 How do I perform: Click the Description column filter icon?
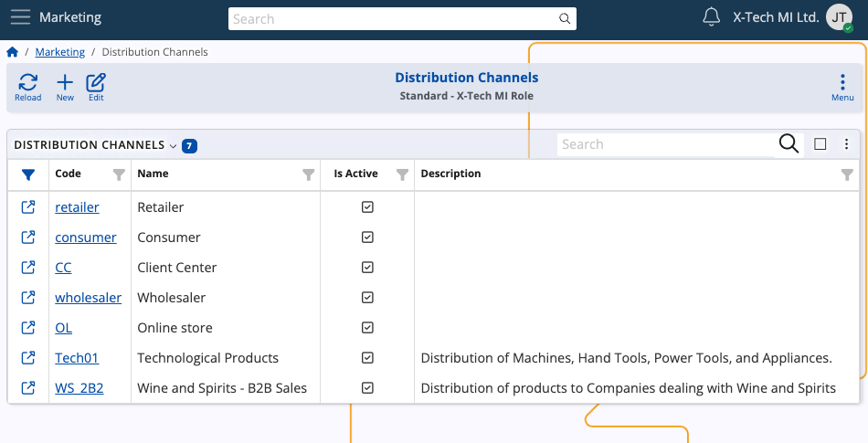tap(847, 174)
